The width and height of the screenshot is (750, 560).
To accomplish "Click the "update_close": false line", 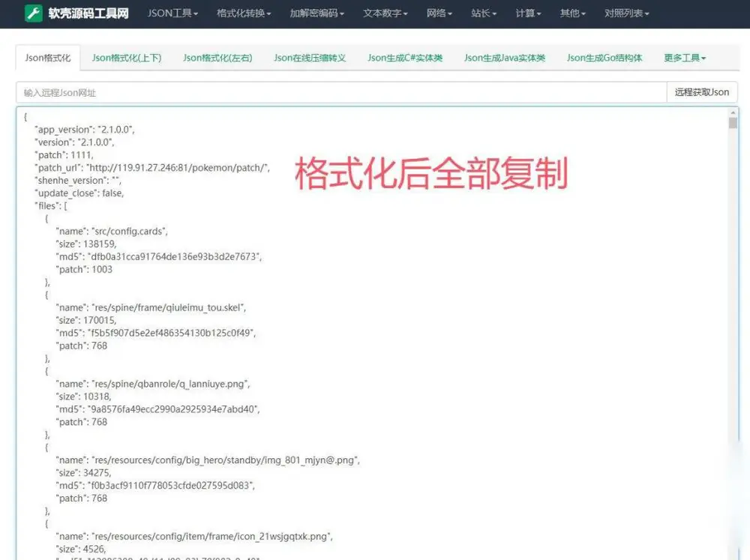I will pyautogui.click(x=79, y=193).
